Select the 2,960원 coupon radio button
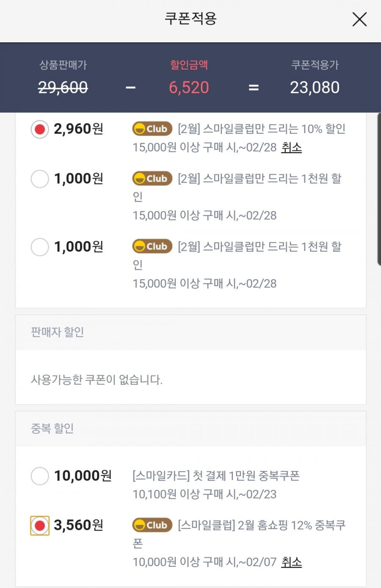381x588 pixels. 40,129
